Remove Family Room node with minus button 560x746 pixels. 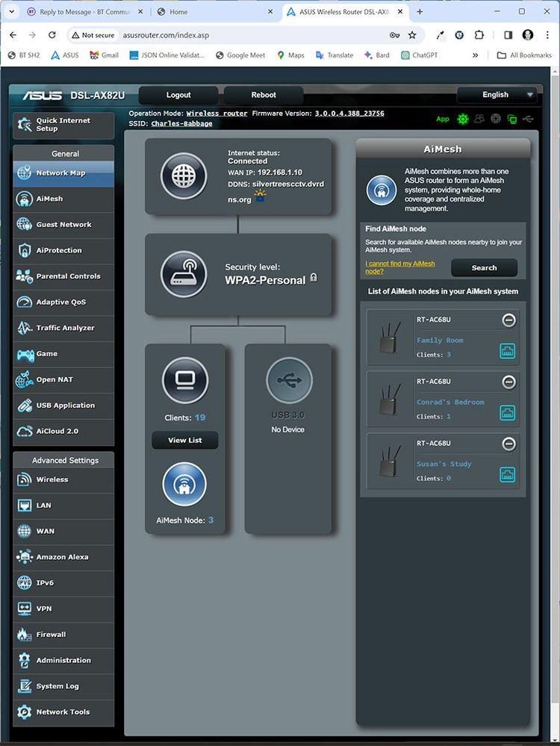(x=508, y=320)
